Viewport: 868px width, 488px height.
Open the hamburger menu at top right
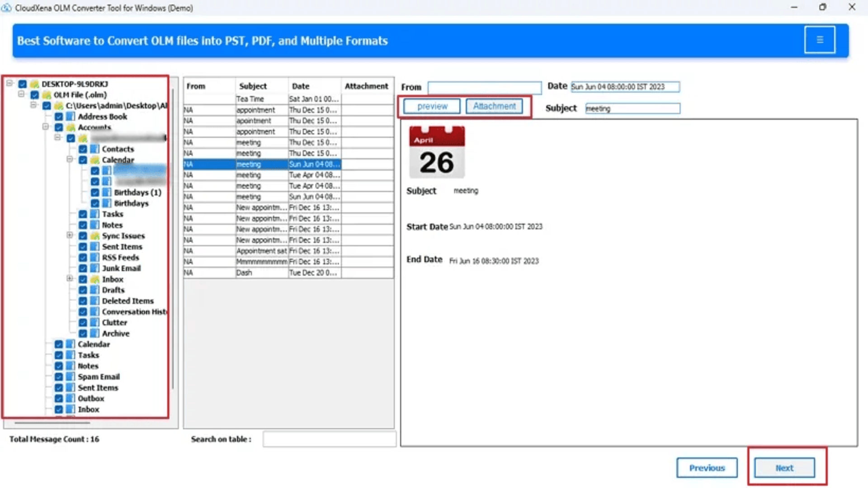(x=820, y=40)
